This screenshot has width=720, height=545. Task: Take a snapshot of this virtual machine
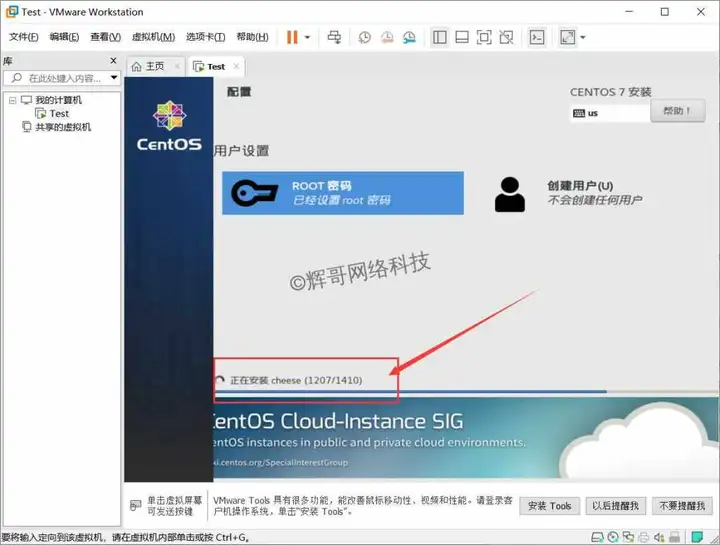(365, 37)
